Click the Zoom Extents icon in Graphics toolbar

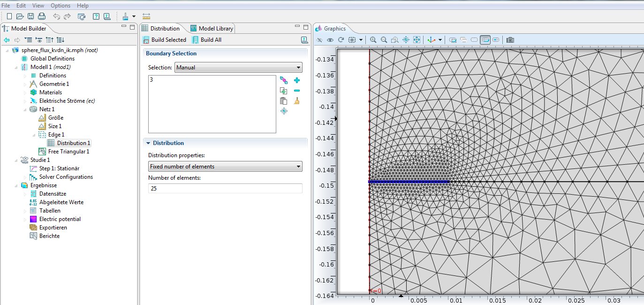pyautogui.click(x=417, y=40)
